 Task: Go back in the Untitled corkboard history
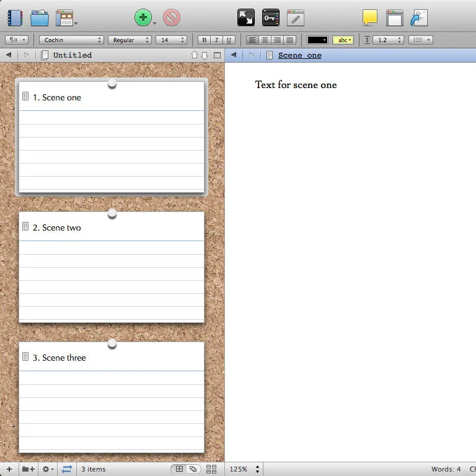pos(9,55)
